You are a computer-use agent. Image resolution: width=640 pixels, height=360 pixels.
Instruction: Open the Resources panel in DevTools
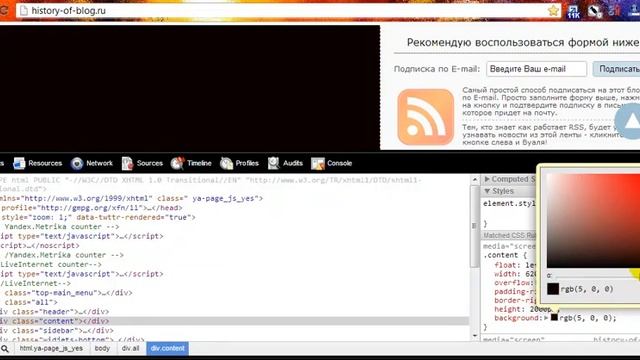point(38,163)
